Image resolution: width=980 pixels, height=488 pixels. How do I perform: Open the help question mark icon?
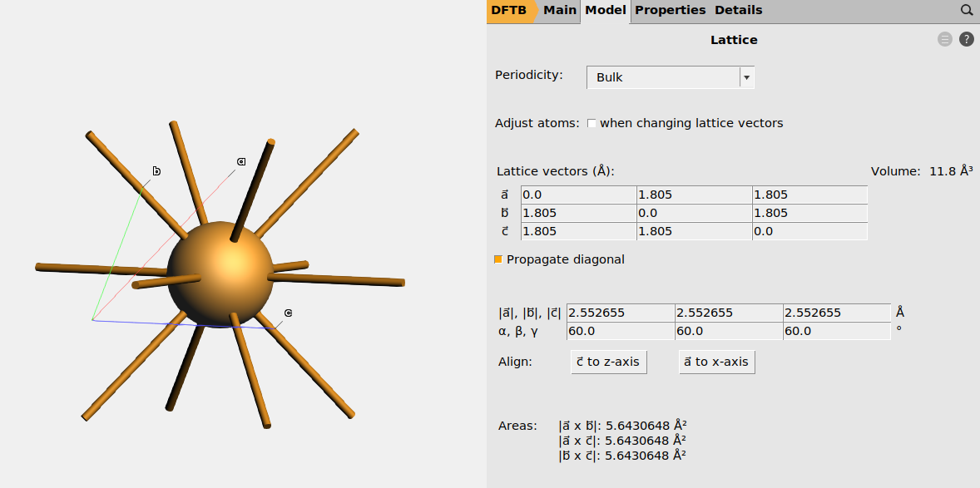[966, 39]
